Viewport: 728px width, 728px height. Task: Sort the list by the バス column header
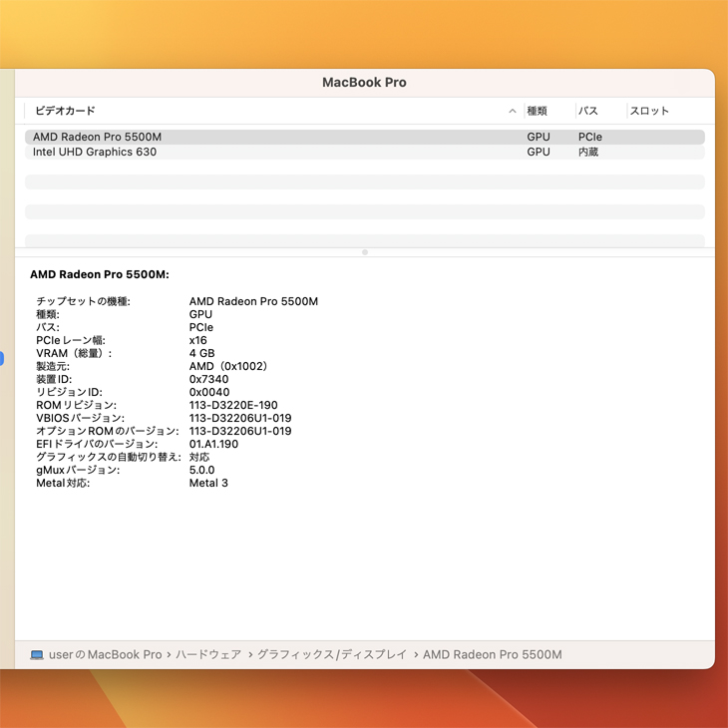pos(588,112)
